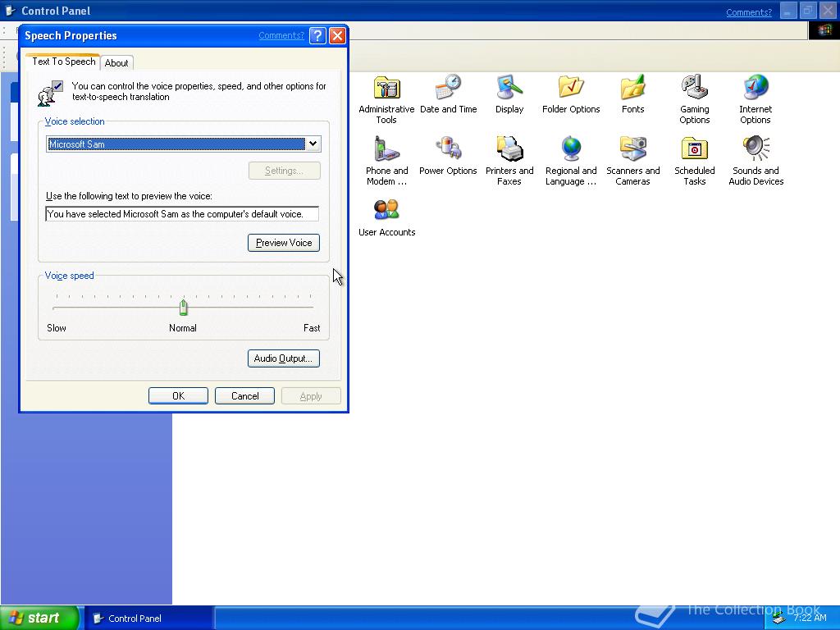Image resolution: width=840 pixels, height=630 pixels.
Task: Click Cancel in Speech Properties
Action: point(244,396)
